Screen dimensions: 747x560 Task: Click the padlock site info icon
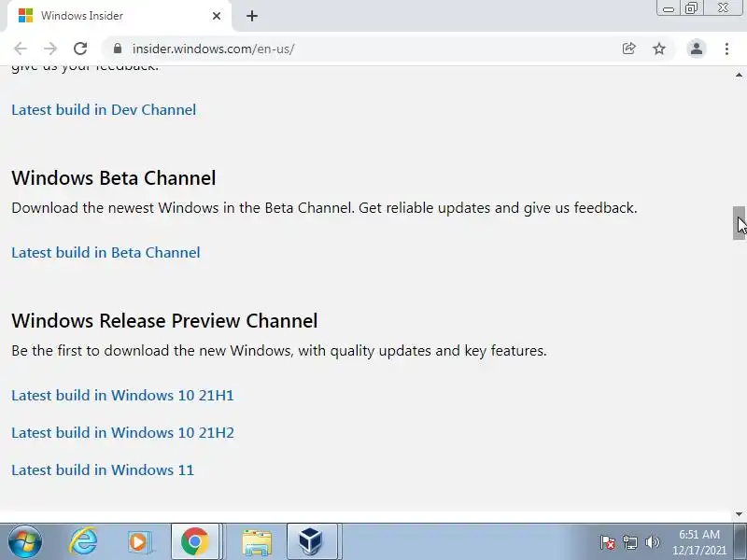point(118,49)
